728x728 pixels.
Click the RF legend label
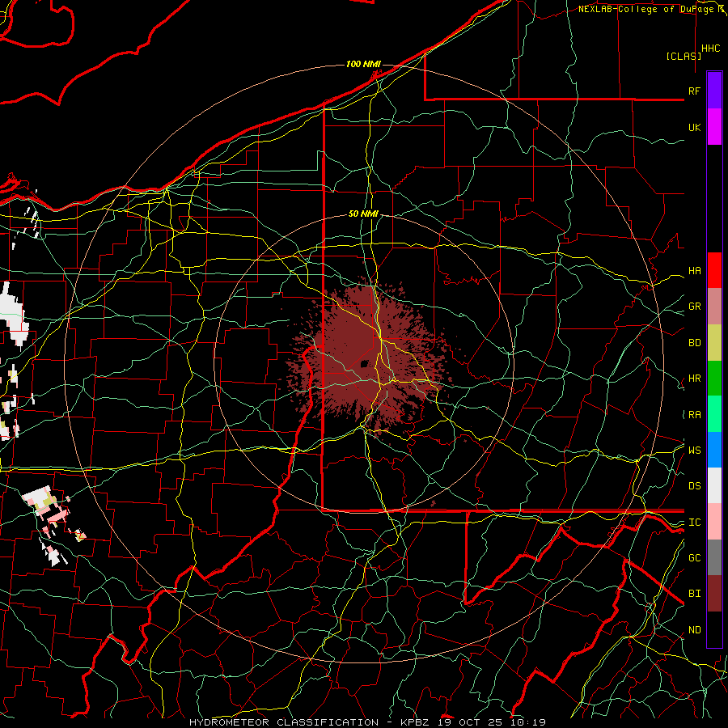694,91
